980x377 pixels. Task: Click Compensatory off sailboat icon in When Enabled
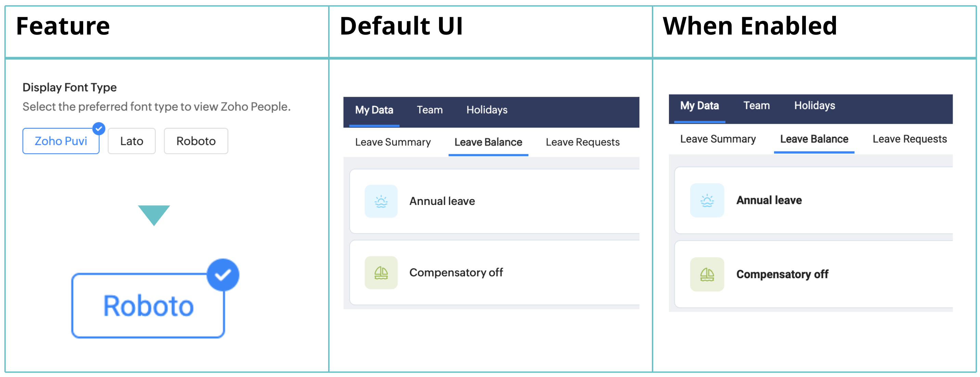click(x=707, y=274)
